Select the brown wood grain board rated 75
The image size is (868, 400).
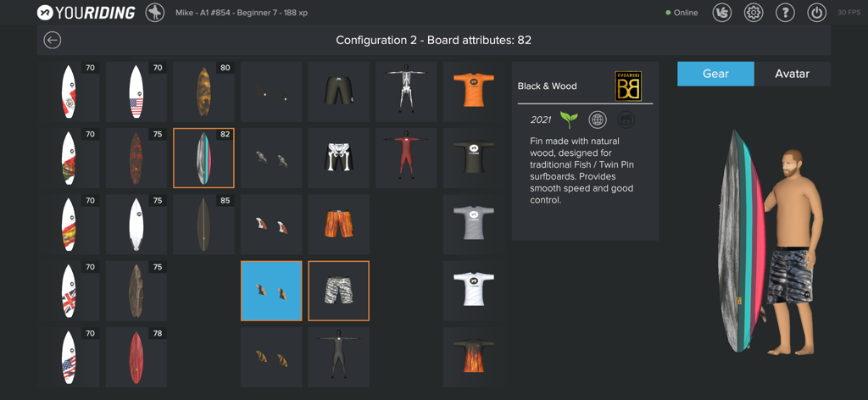(136, 291)
